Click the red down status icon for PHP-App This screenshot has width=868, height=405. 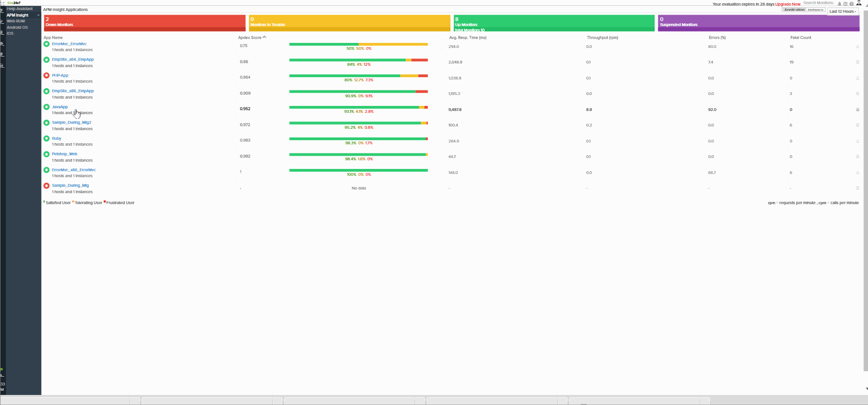point(47,75)
